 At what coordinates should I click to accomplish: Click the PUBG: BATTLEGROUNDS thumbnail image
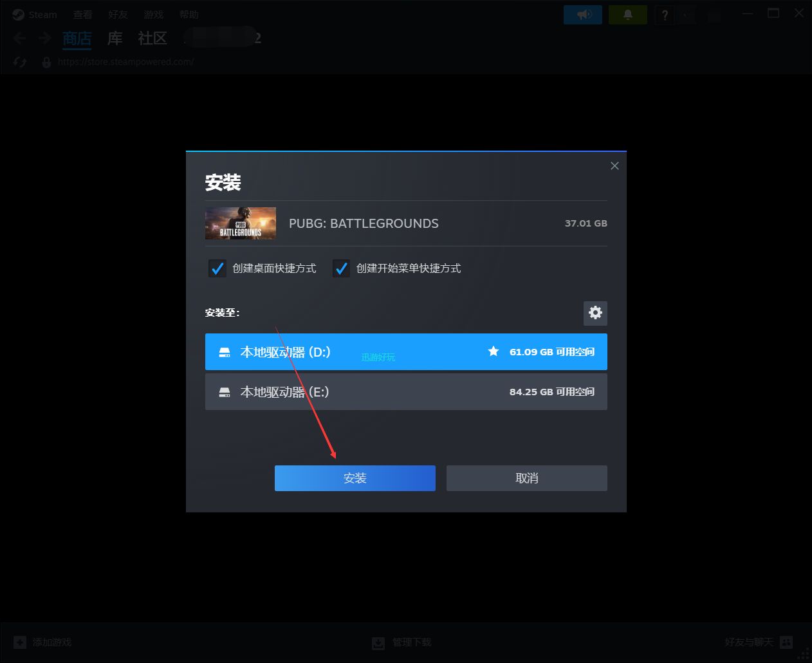point(241,223)
